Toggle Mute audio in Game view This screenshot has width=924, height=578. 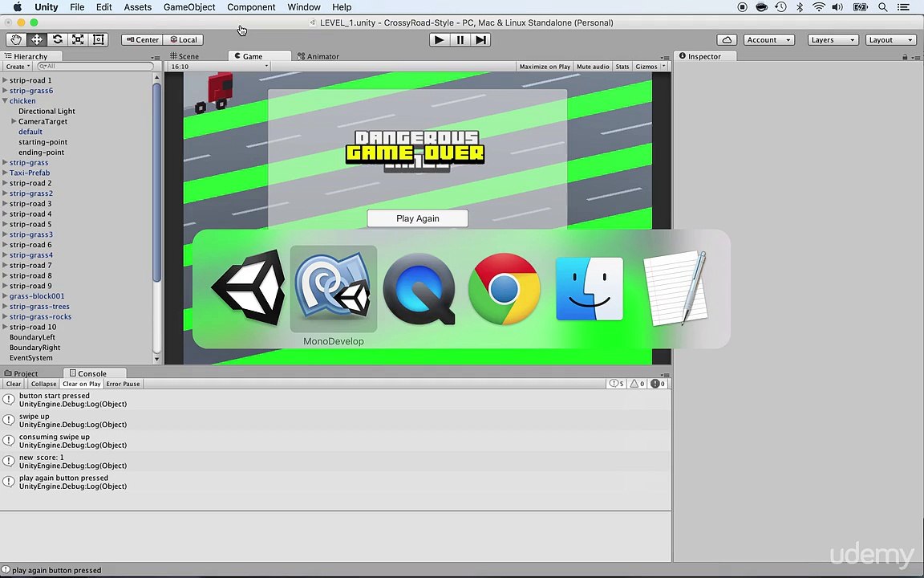pyautogui.click(x=593, y=67)
